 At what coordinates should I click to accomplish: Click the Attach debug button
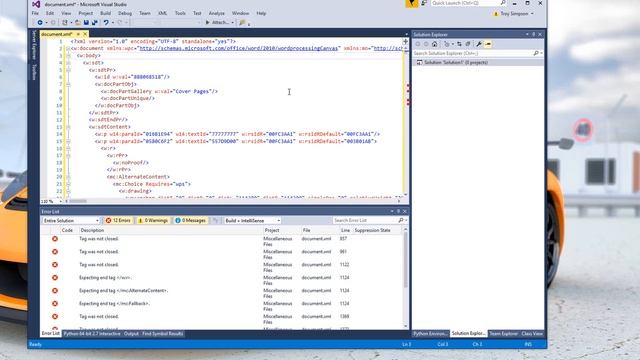click(x=217, y=22)
